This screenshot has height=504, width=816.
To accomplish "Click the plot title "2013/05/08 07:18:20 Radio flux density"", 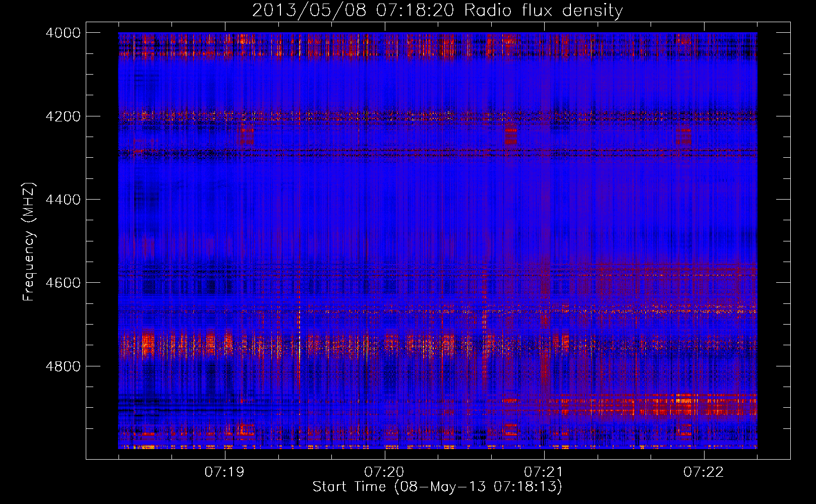I will coord(437,10).
